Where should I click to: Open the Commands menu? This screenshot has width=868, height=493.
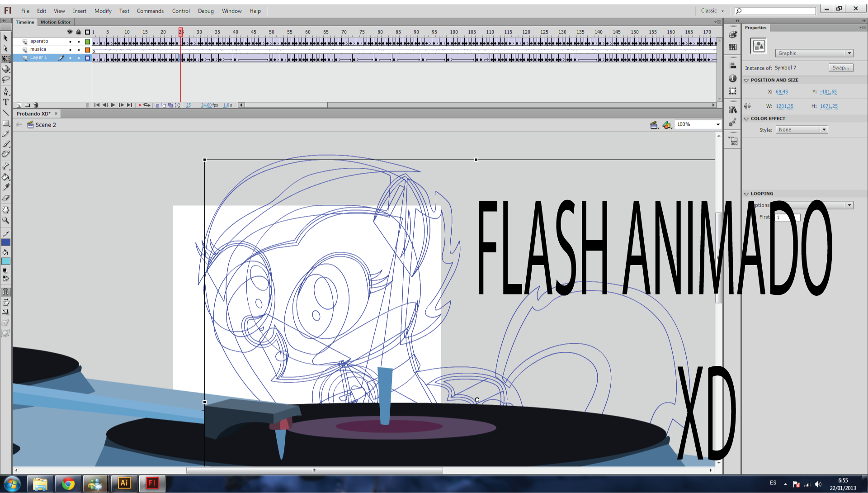150,11
